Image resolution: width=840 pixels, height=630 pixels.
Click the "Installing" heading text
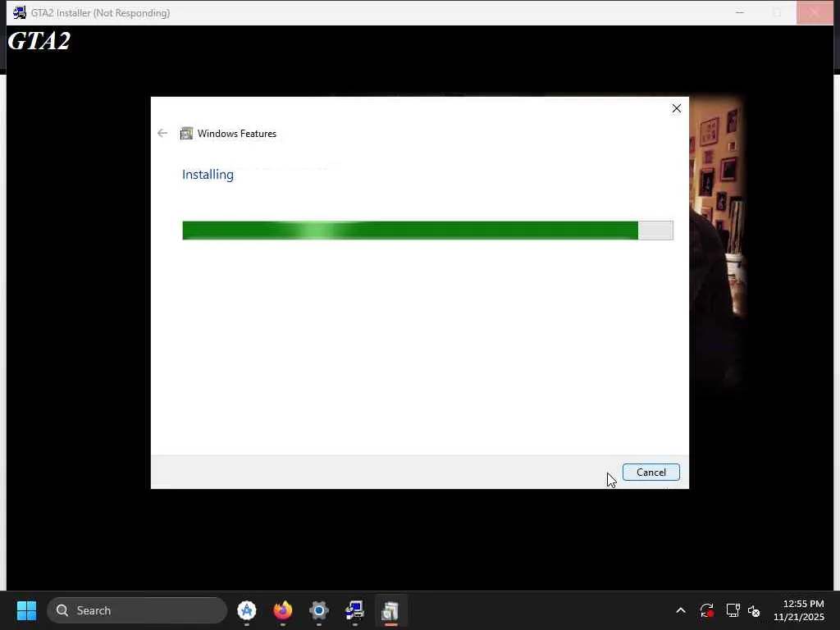coord(208,175)
